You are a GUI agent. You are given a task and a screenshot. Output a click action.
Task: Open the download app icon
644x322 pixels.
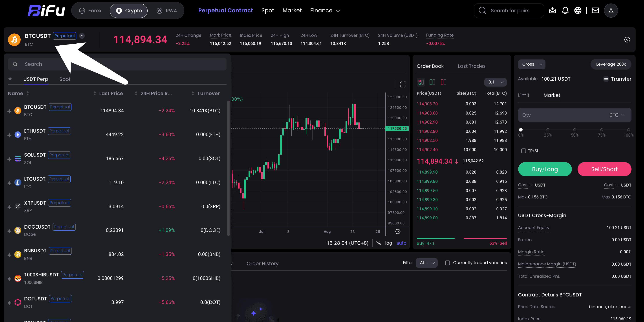[552, 11]
